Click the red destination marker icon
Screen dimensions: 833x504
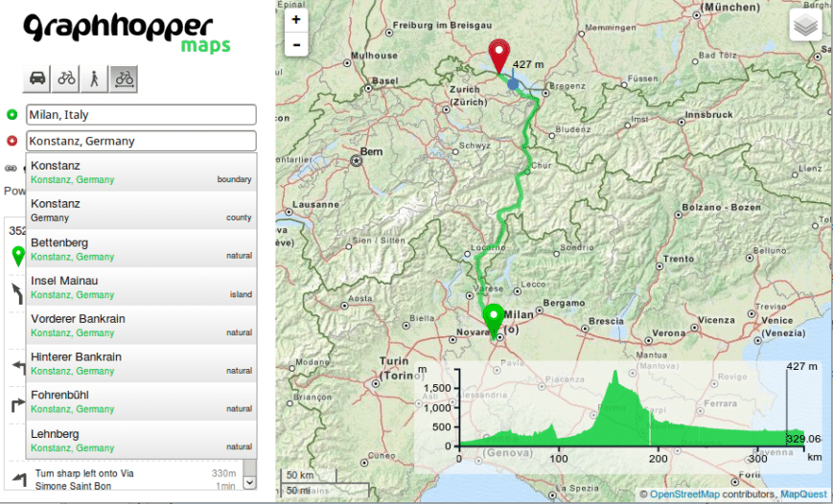point(12,141)
